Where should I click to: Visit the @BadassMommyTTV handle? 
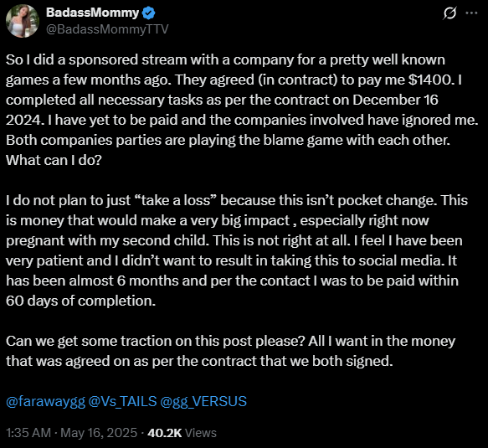click(x=107, y=29)
